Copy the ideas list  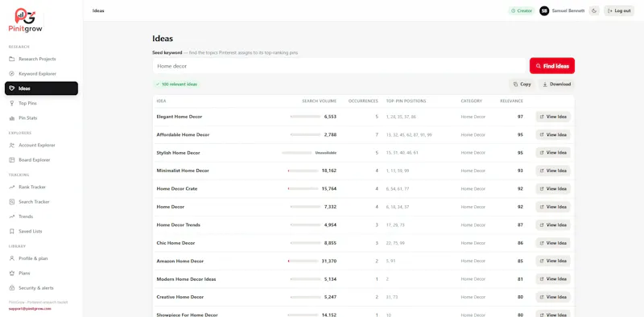522,84
